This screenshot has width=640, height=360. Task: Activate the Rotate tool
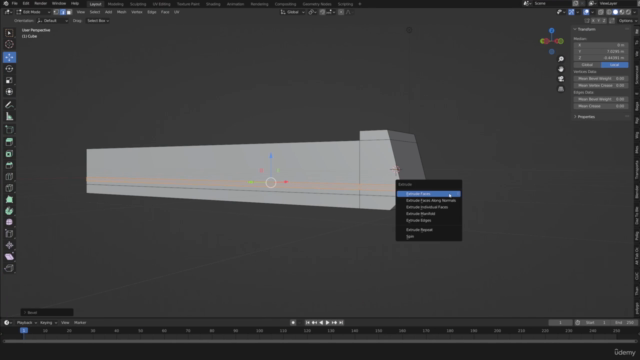click(9, 69)
